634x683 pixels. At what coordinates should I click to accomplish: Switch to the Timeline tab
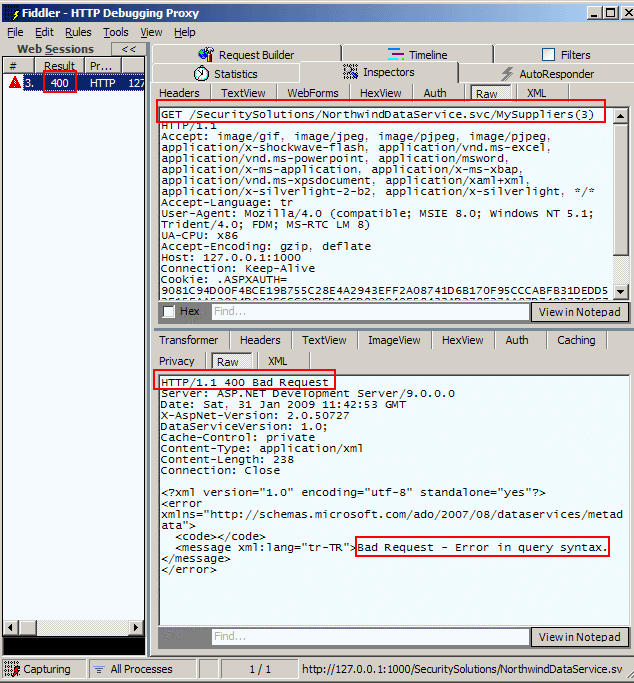click(x=418, y=54)
